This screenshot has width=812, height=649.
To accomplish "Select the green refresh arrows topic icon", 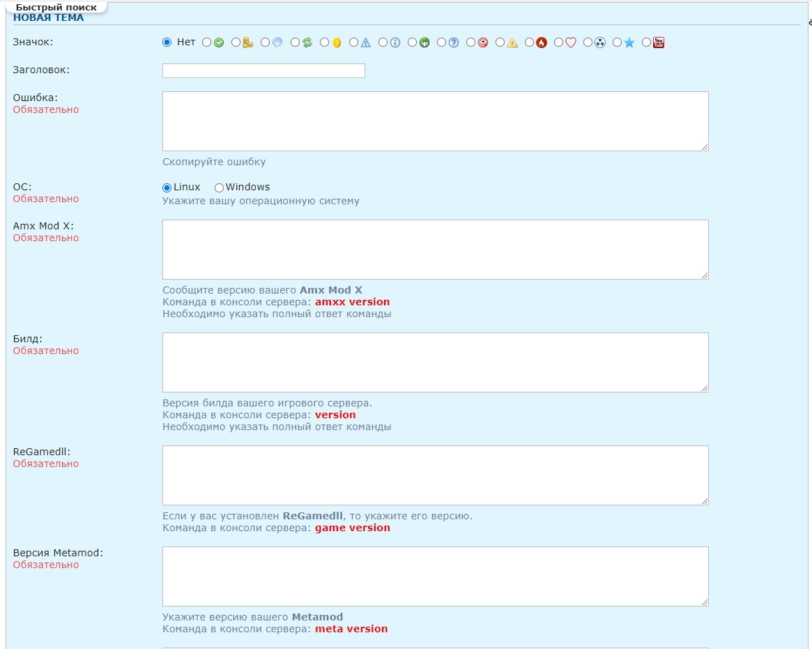I will tap(295, 43).
